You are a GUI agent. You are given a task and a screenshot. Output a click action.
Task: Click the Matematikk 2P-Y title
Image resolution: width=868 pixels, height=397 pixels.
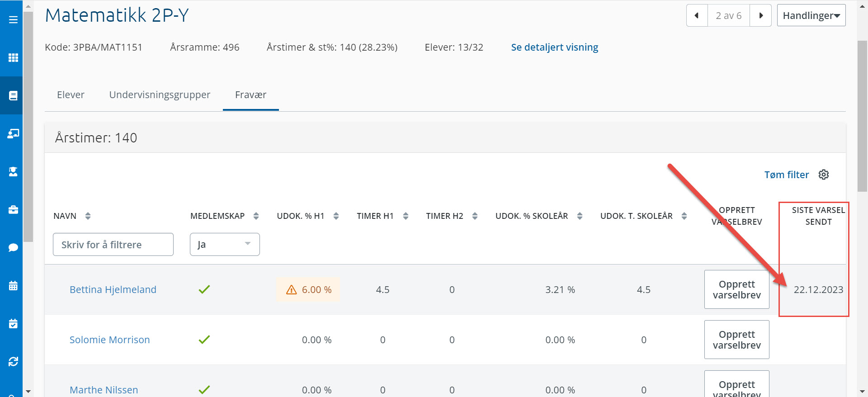click(x=117, y=15)
